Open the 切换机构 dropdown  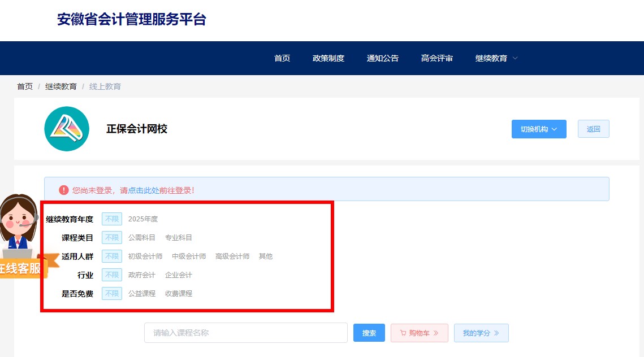(x=538, y=129)
